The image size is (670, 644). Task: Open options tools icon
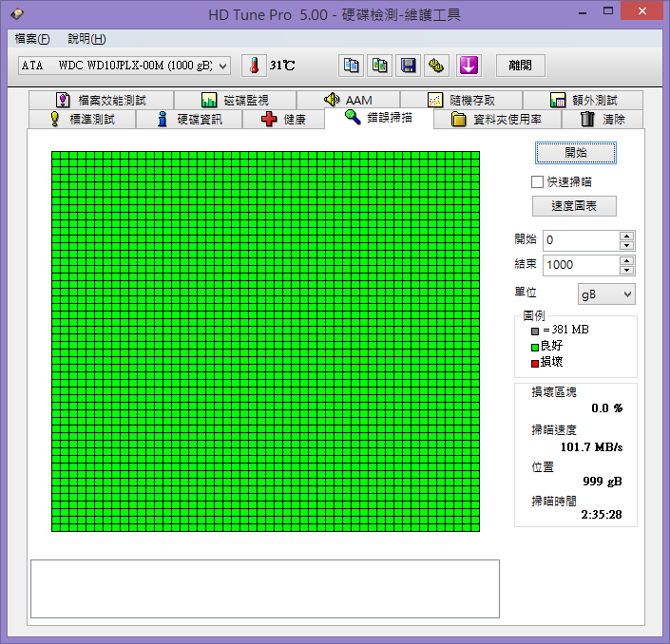[436, 66]
